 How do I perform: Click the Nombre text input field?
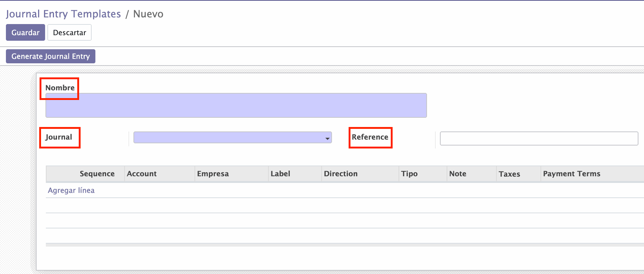(236, 105)
